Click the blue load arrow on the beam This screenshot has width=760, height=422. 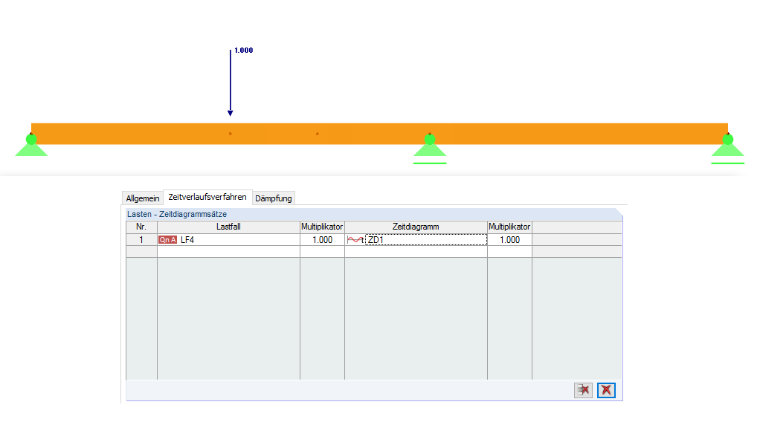[x=230, y=82]
